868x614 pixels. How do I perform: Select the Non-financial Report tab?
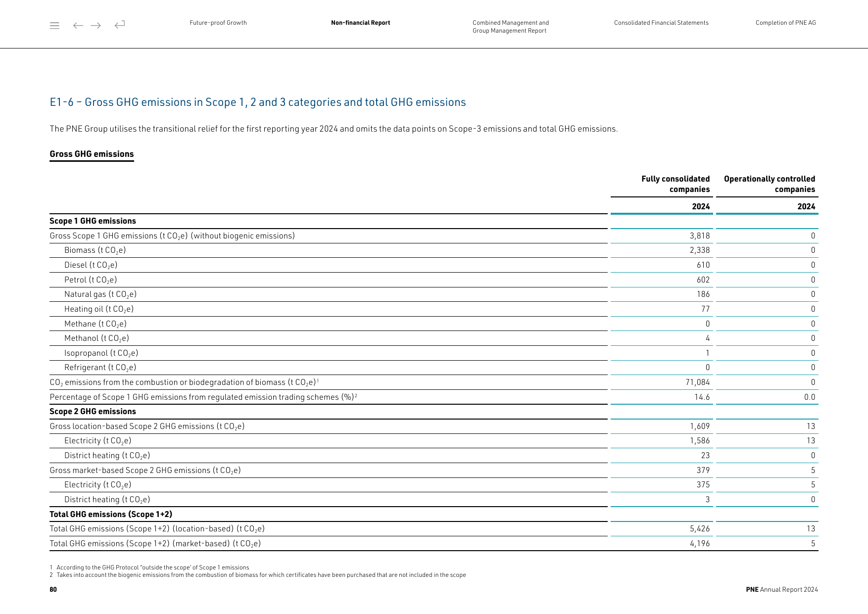(360, 23)
